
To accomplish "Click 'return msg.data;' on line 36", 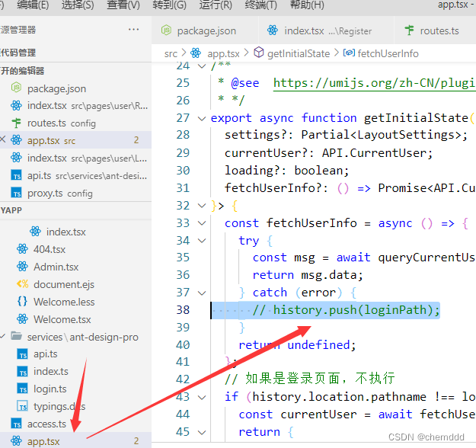I will (x=308, y=275).
